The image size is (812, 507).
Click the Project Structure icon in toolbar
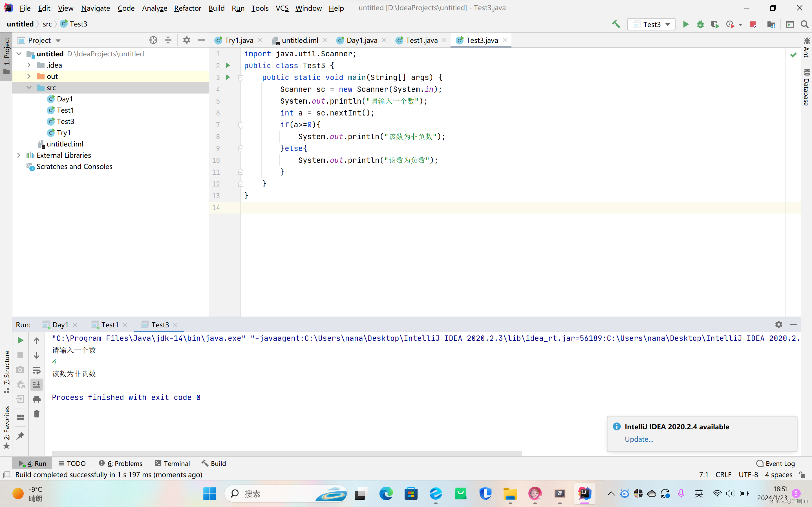pyautogui.click(x=771, y=24)
